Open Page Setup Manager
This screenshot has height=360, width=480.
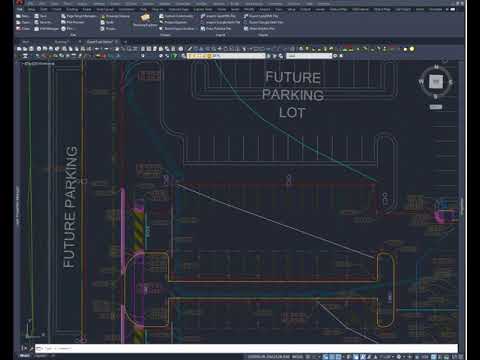(x=79, y=16)
